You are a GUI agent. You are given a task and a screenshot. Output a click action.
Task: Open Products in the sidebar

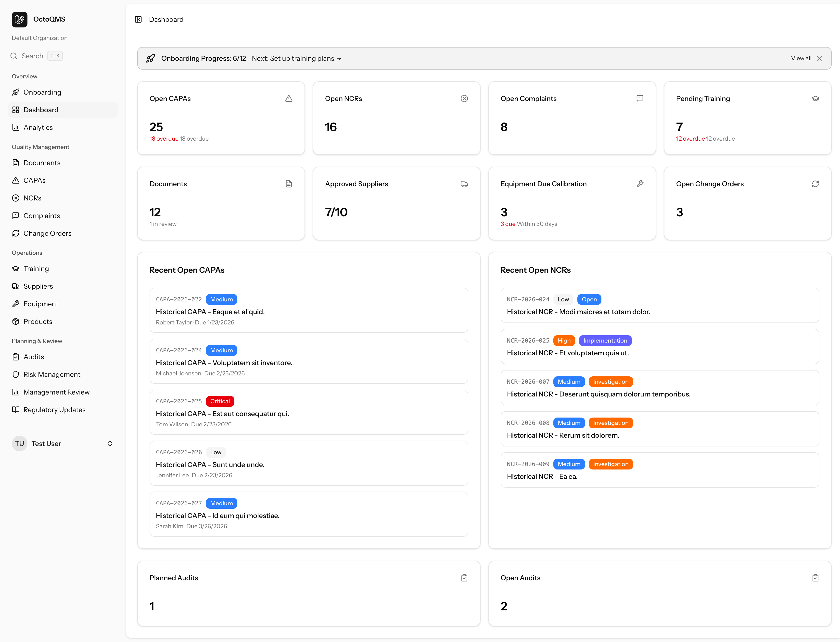[63, 322]
